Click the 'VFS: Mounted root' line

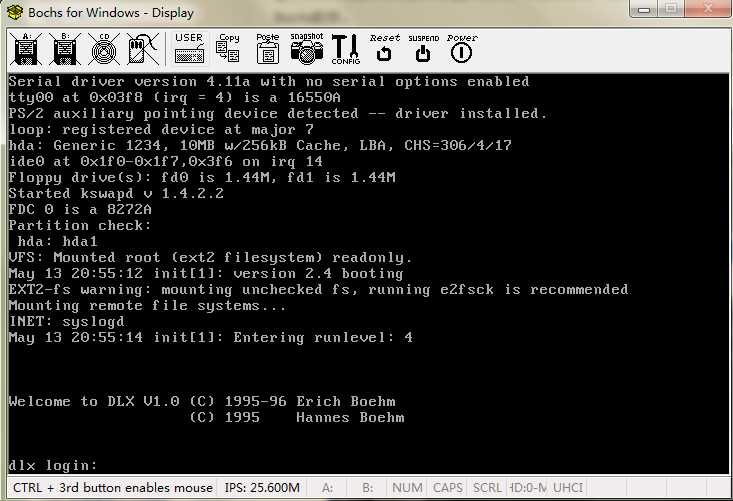pos(210,258)
